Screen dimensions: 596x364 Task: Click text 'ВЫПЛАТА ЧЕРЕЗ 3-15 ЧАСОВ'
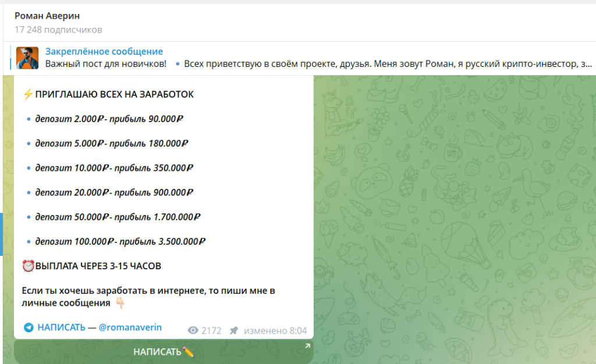[98, 266]
